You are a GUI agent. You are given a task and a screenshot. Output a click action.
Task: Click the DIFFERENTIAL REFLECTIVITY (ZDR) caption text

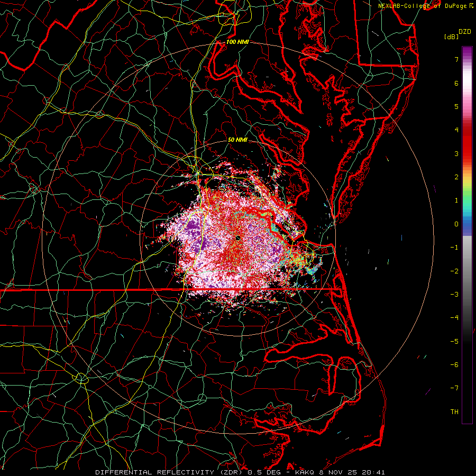click(170, 472)
